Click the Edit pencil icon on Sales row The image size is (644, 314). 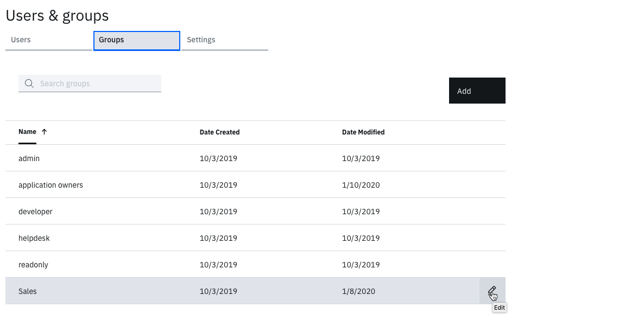coord(492,291)
